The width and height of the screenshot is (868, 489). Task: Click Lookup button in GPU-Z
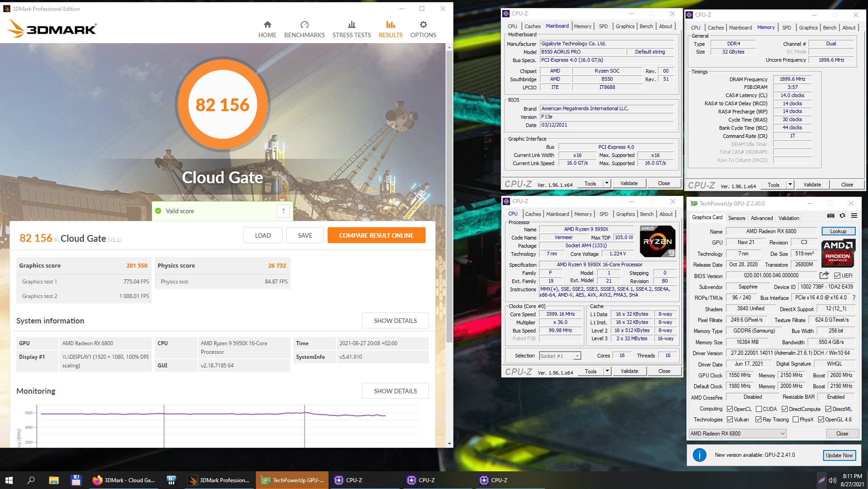pos(838,231)
